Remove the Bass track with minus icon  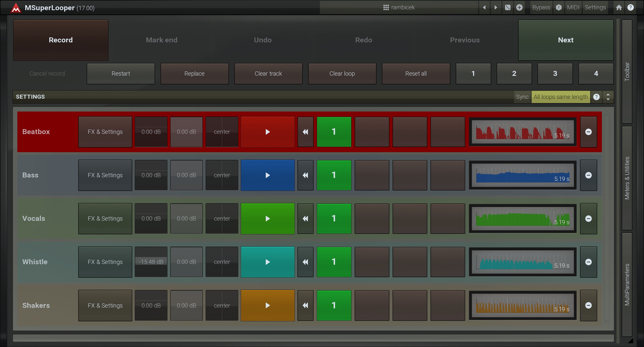(x=589, y=175)
